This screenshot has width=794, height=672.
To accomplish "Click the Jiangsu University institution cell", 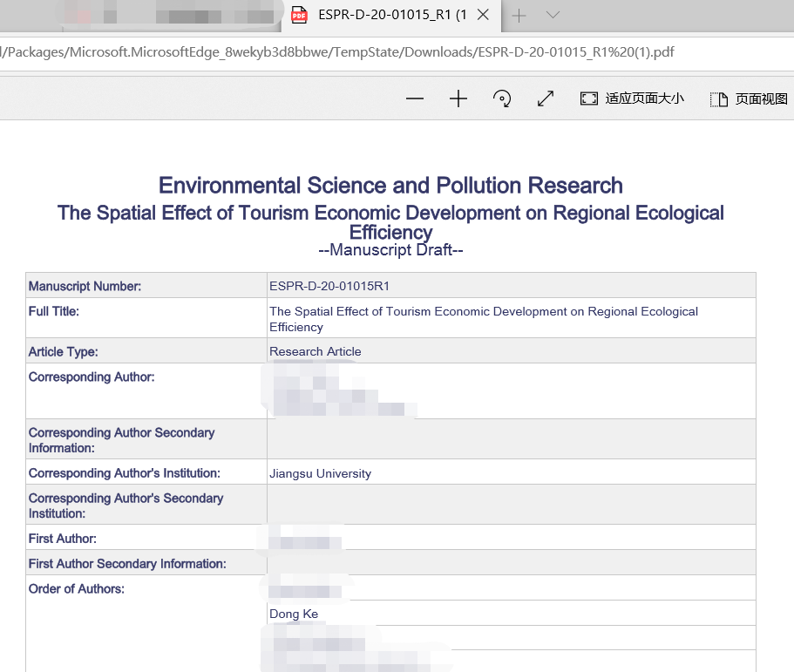I will (x=321, y=473).
